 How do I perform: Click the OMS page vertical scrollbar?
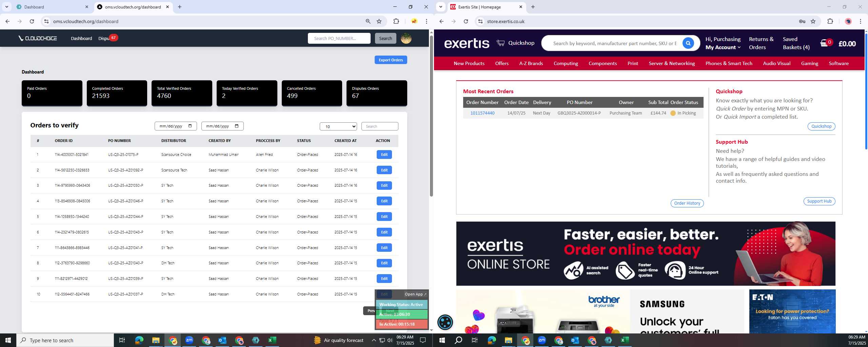tap(431, 115)
